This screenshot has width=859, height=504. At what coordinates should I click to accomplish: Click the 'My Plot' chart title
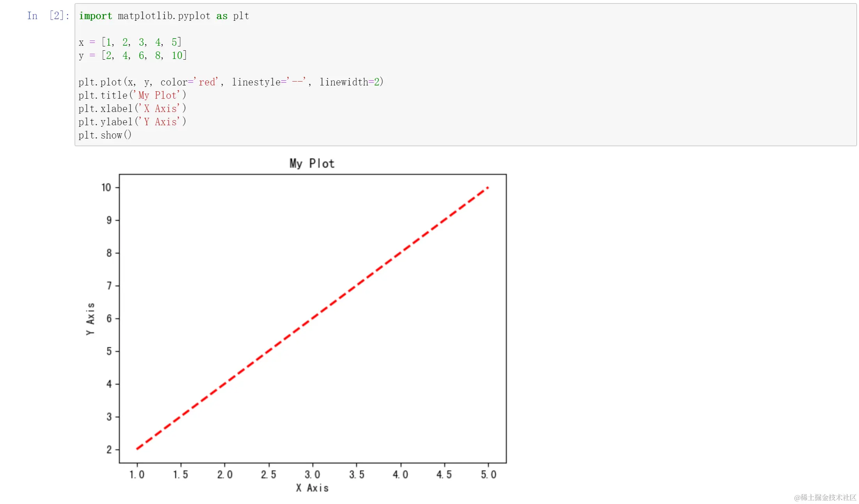tap(312, 163)
